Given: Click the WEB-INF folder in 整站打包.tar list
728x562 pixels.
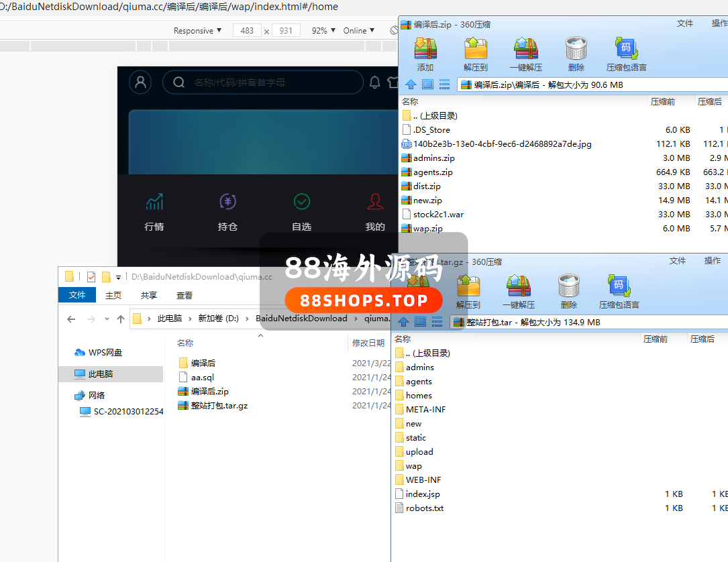Looking at the screenshot, I should pyautogui.click(x=423, y=480).
